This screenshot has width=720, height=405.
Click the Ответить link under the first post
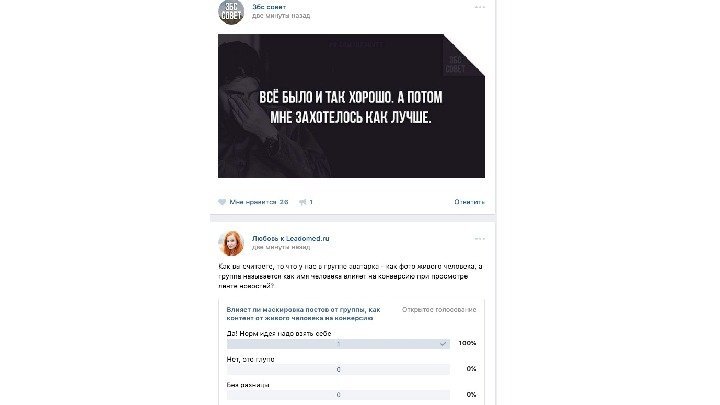[469, 202]
